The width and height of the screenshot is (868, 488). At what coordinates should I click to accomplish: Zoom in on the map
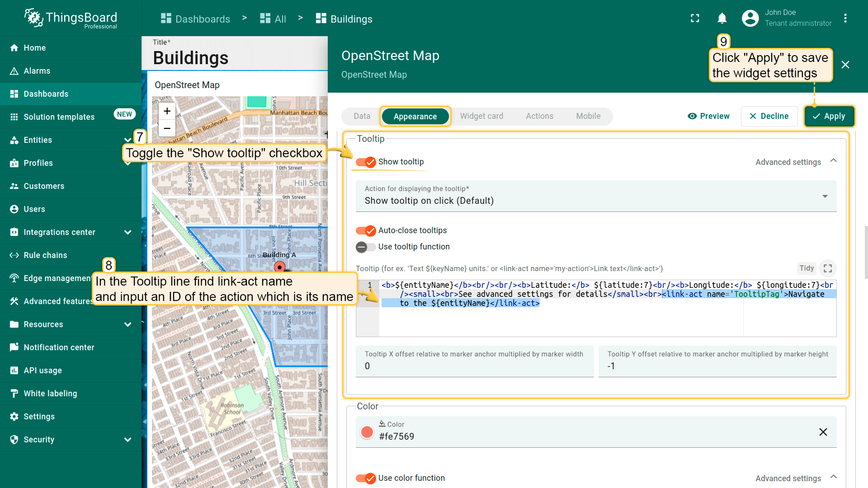tap(167, 111)
